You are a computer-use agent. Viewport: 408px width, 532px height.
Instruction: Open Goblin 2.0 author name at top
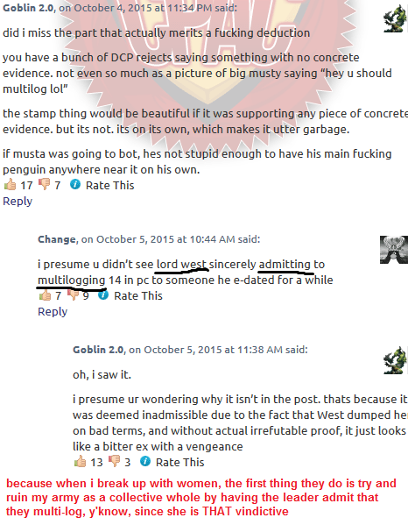[28, 8]
